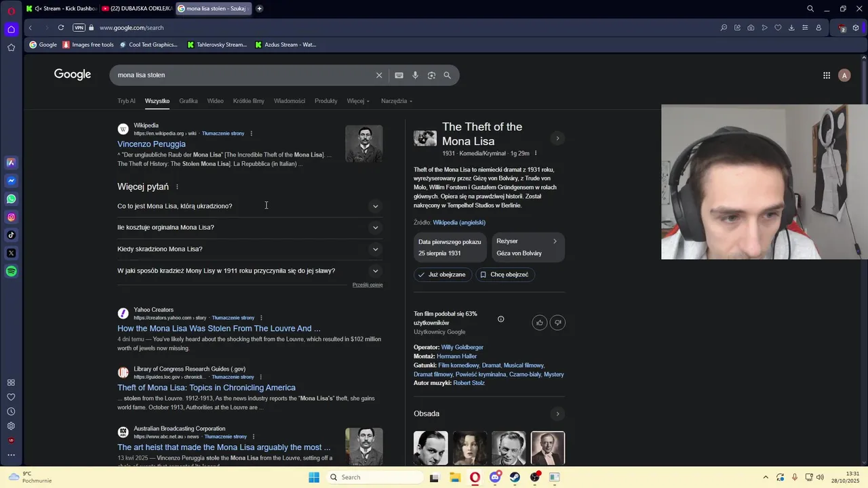
Task: Dislike the film with thumbs down
Action: click(557, 323)
